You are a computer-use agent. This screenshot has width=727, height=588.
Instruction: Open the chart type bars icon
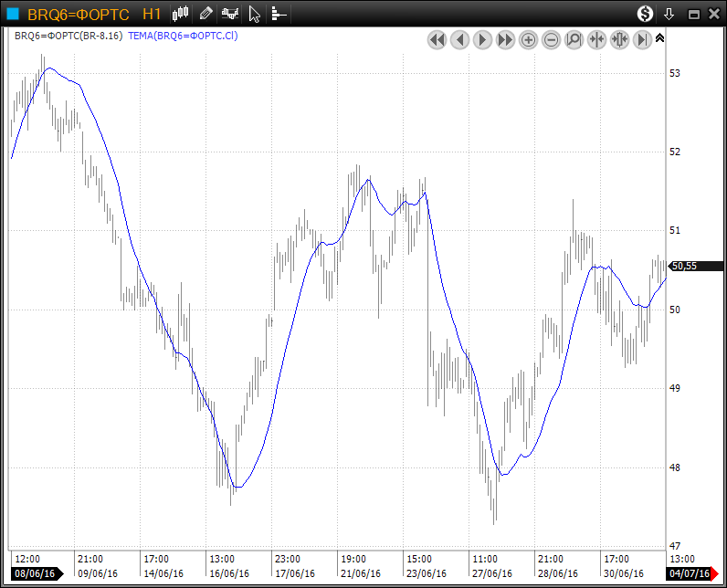click(181, 14)
